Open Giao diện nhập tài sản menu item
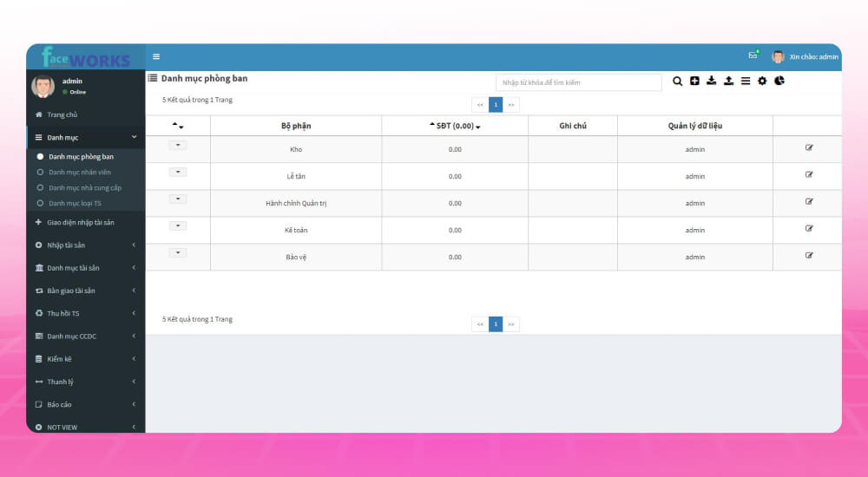868x477 pixels. click(x=80, y=223)
